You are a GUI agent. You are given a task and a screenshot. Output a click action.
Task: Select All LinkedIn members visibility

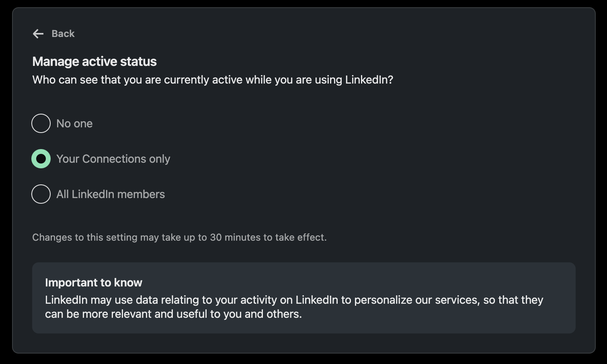click(x=41, y=194)
